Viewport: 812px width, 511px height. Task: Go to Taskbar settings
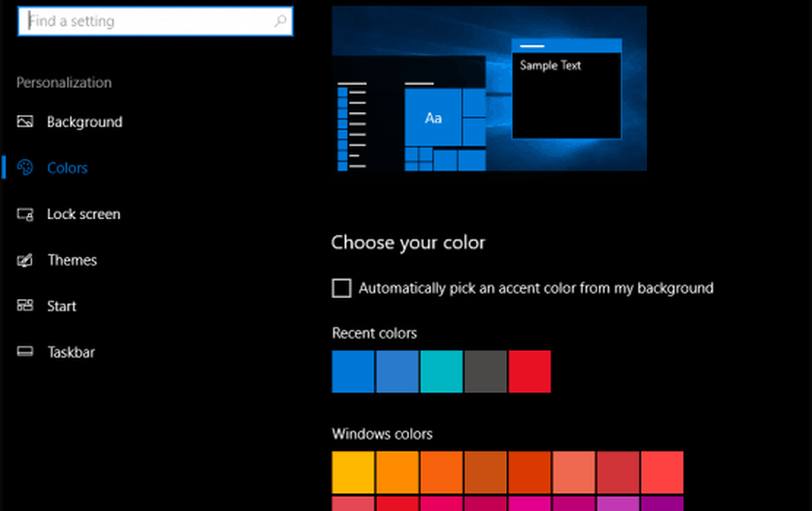(x=71, y=353)
